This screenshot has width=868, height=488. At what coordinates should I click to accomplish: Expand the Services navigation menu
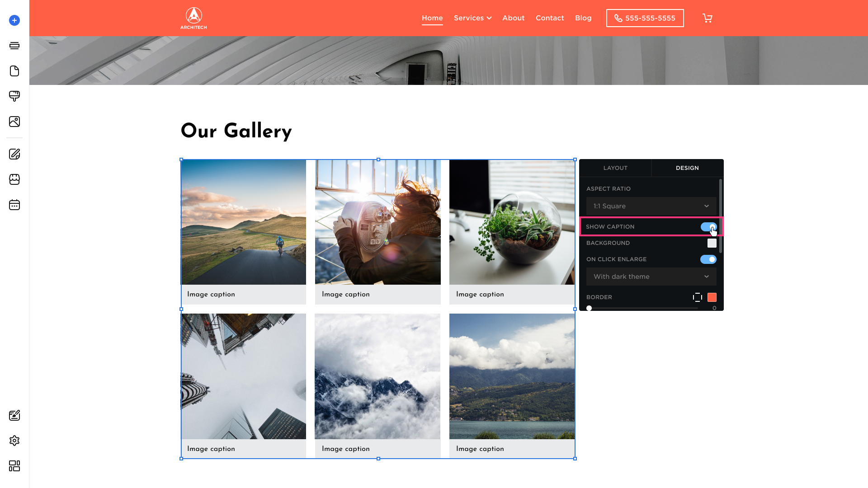(472, 18)
